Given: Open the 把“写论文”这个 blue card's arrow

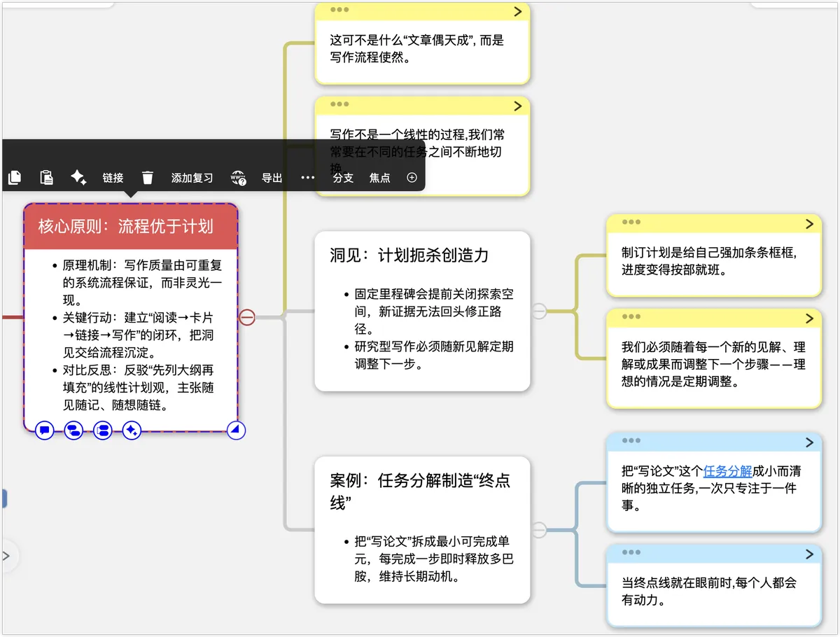Looking at the screenshot, I should click(x=809, y=442).
